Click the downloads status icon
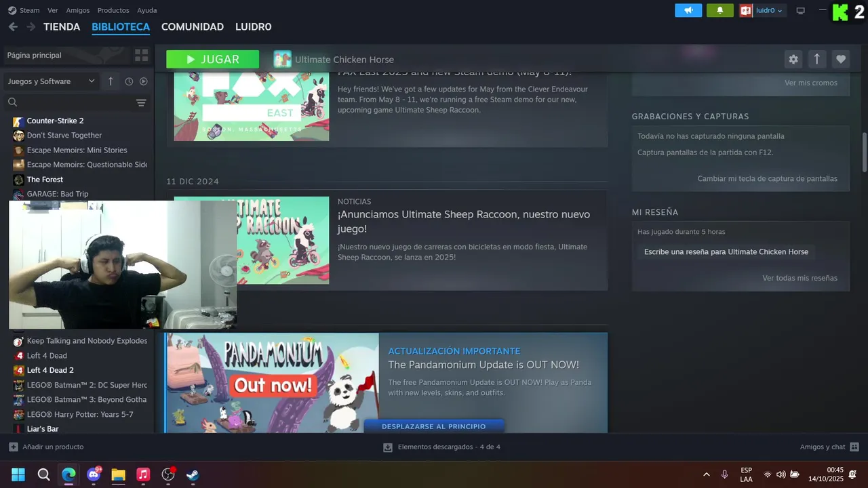This screenshot has width=868, height=488. 388,447
